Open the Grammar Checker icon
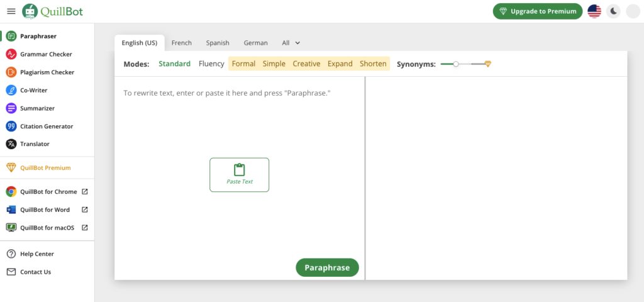The width and height of the screenshot is (644, 302). pyautogui.click(x=11, y=54)
